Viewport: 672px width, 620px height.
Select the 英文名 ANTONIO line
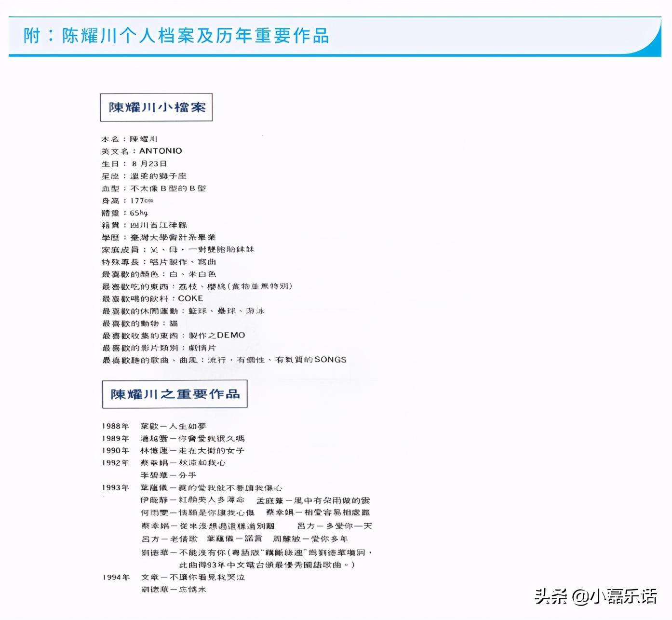(142, 151)
